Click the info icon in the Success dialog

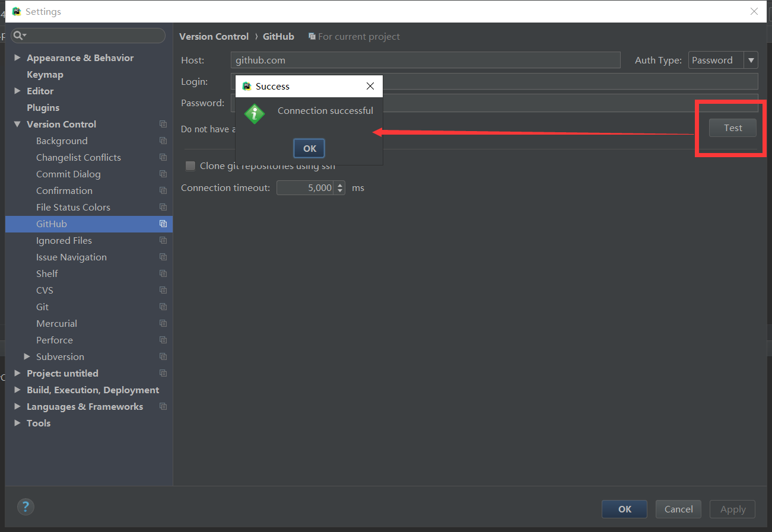point(255,114)
